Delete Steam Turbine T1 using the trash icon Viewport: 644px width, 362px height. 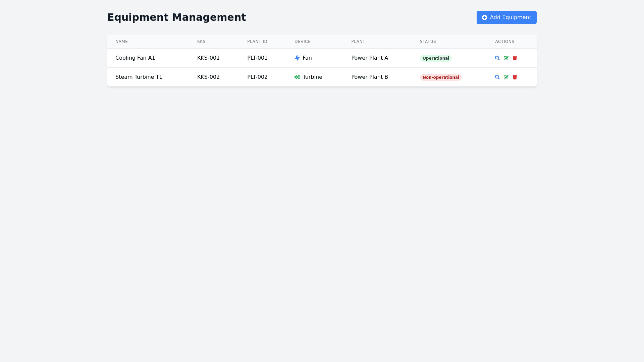(515, 77)
